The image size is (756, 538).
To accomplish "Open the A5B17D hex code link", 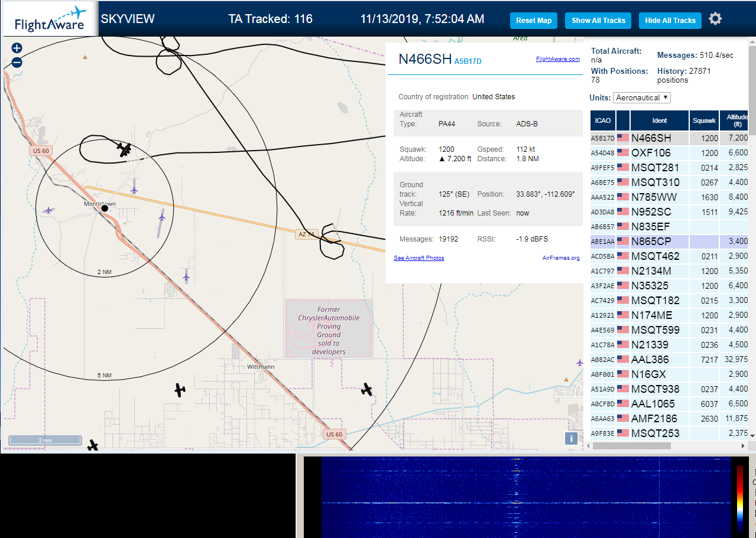I will click(468, 61).
